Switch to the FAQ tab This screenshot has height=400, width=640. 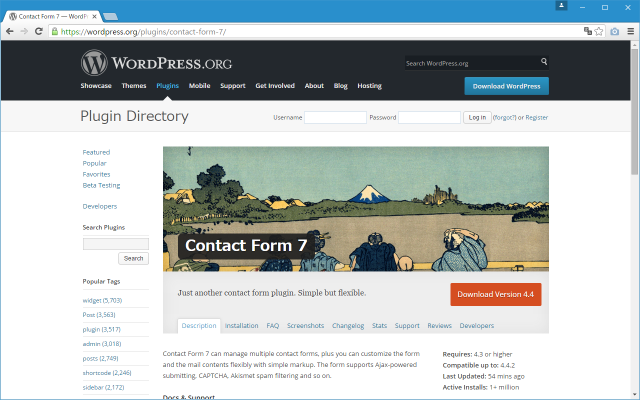(x=273, y=326)
